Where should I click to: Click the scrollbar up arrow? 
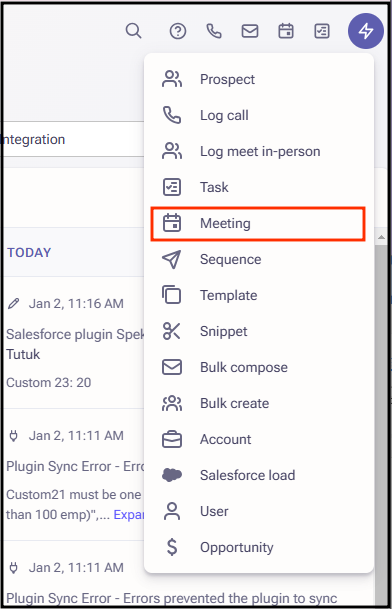coord(382,237)
